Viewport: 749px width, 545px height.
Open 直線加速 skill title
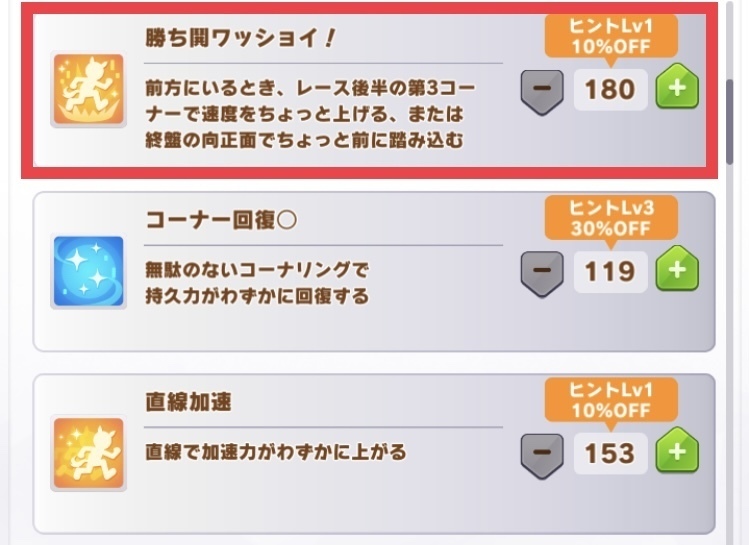pyautogui.click(x=188, y=402)
